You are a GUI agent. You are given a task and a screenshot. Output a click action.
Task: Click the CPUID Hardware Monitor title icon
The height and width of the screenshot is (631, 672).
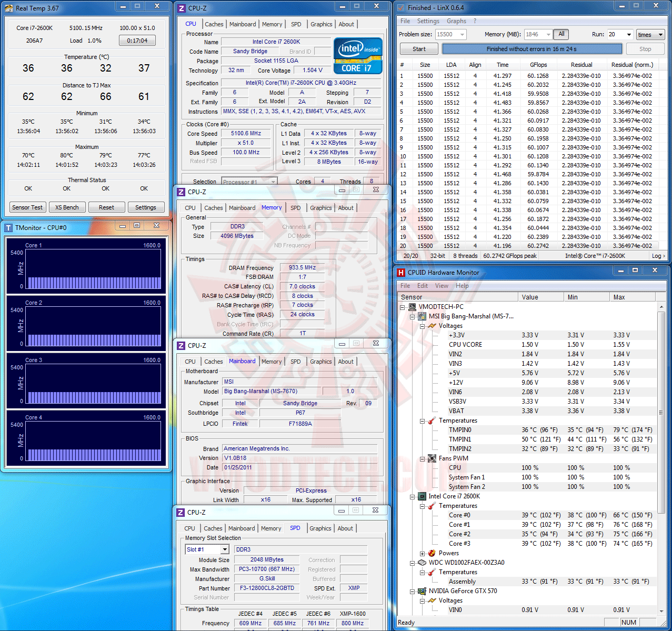tap(401, 272)
